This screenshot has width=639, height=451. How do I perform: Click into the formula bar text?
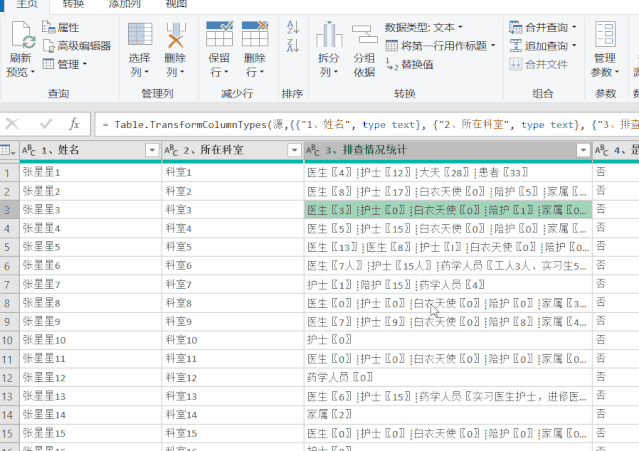[367, 124]
